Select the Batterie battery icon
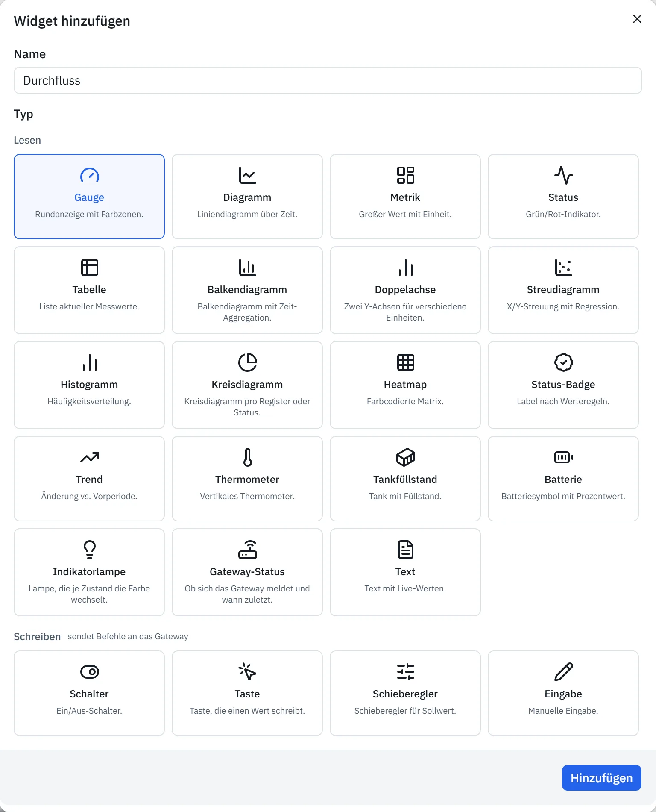656x812 pixels. tap(563, 457)
